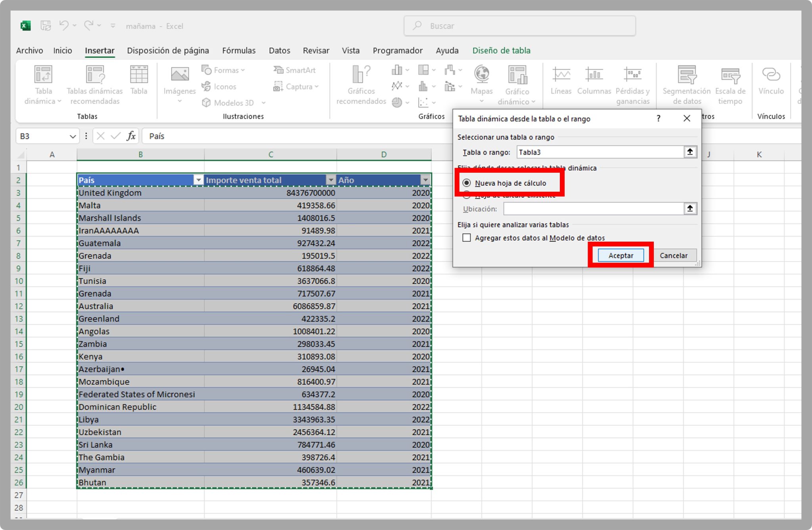Open the Fórmulas ribbon tab
Viewport: 812px width, 530px height.
[x=238, y=50]
